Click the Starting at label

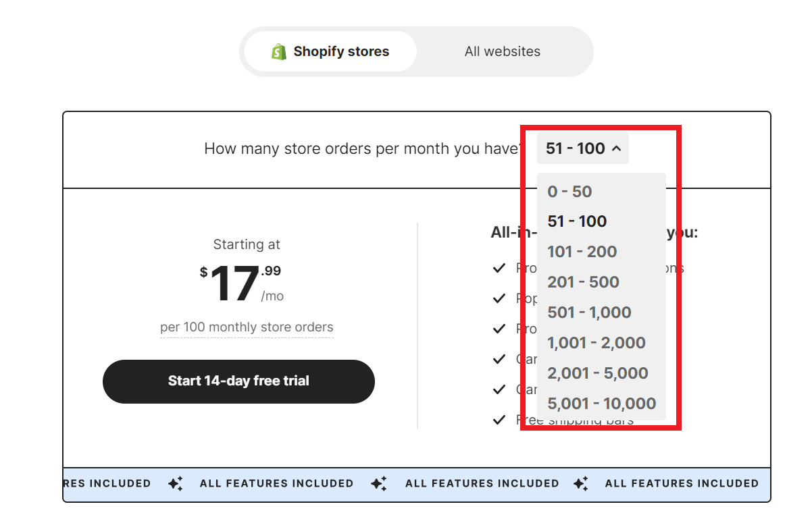[247, 244]
